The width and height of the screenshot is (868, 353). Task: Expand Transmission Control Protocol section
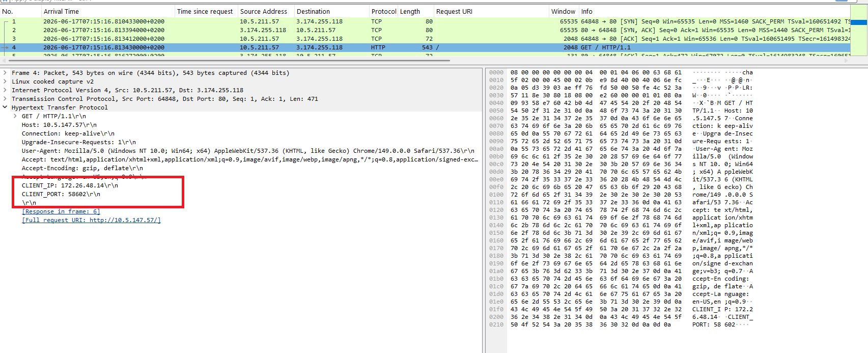(5, 99)
